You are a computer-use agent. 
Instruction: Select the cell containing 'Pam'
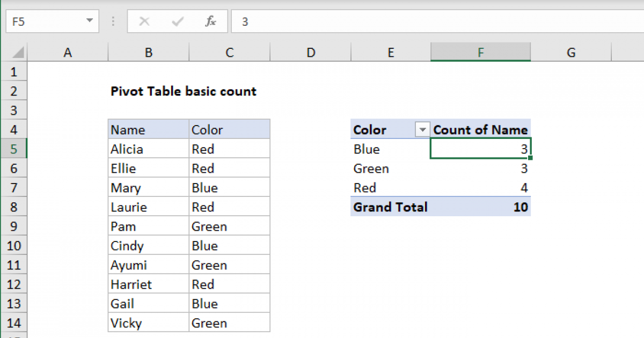(x=149, y=226)
